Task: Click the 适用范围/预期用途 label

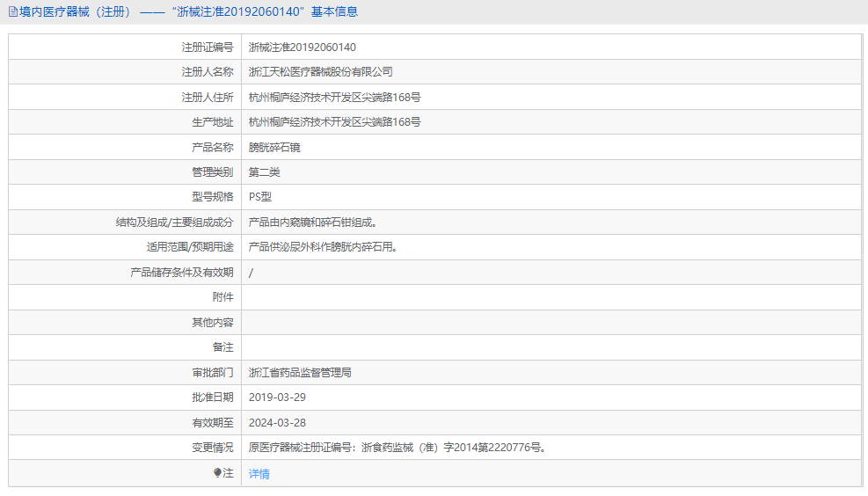Action: 190,247
